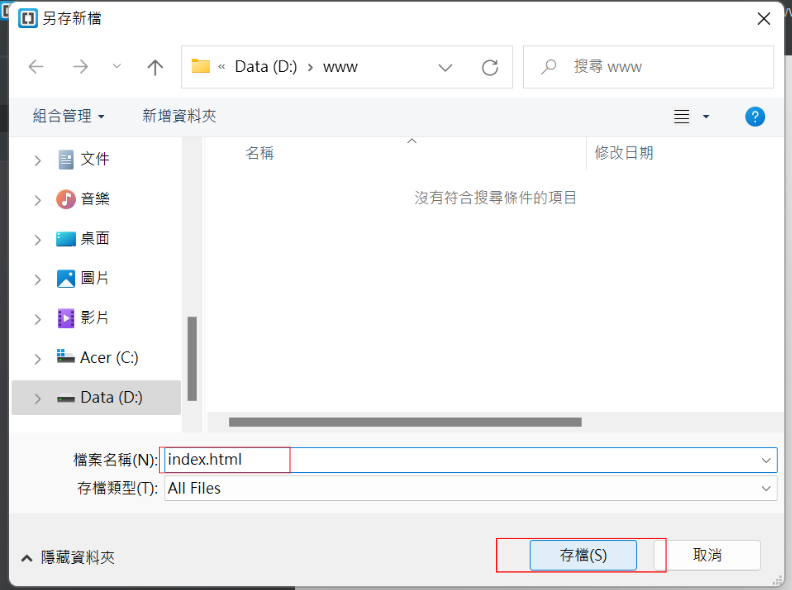Click the folder icon in address bar
This screenshot has height=590, width=792.
[201, 66]
